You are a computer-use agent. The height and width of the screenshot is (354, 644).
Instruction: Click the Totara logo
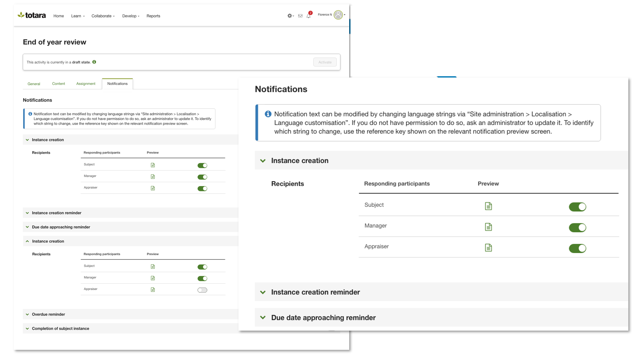click(32, 15)
